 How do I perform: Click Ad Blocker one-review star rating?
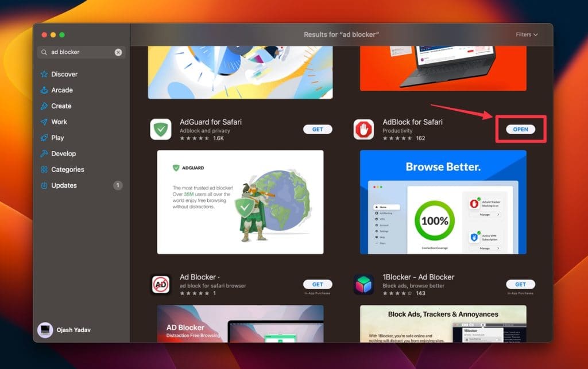[x=198, y=293]
